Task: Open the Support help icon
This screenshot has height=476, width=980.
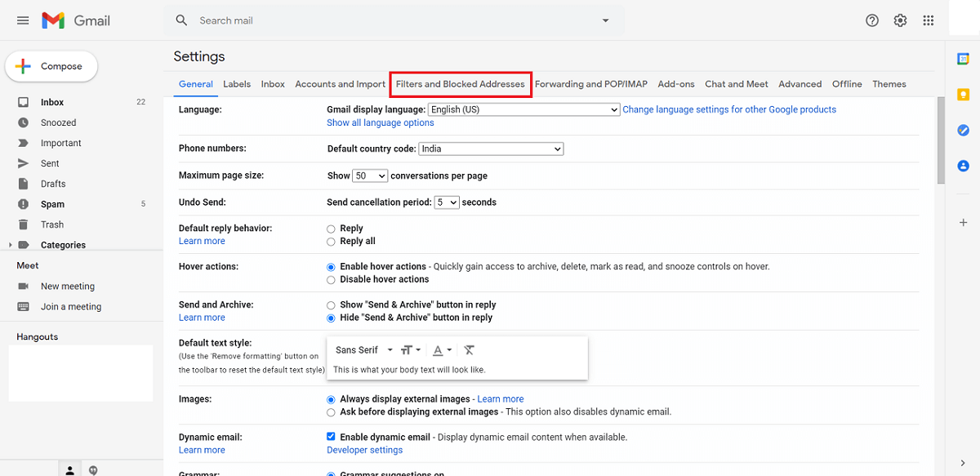Action: click(x=872, y=20)
